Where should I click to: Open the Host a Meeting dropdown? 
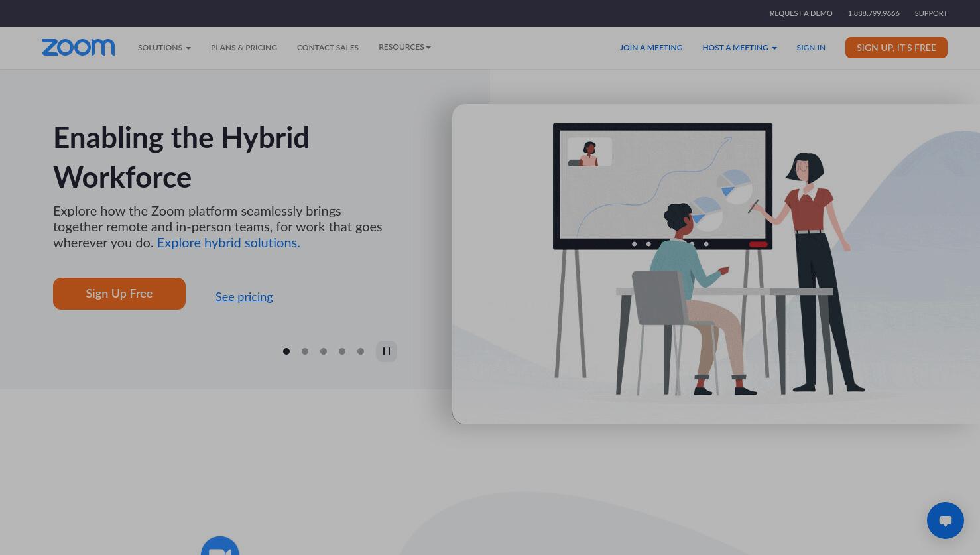(x=739, y=48)
